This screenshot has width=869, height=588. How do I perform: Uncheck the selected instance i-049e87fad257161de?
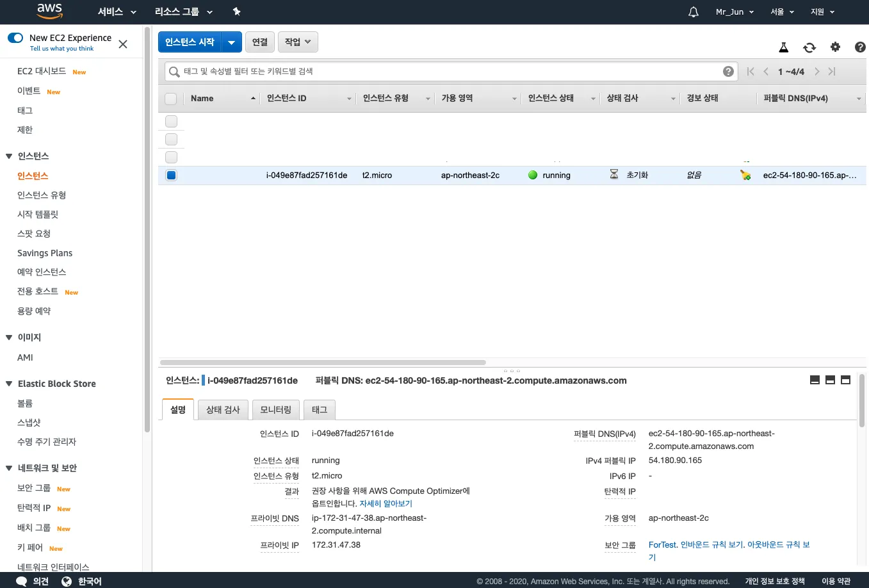click(171, 175)
